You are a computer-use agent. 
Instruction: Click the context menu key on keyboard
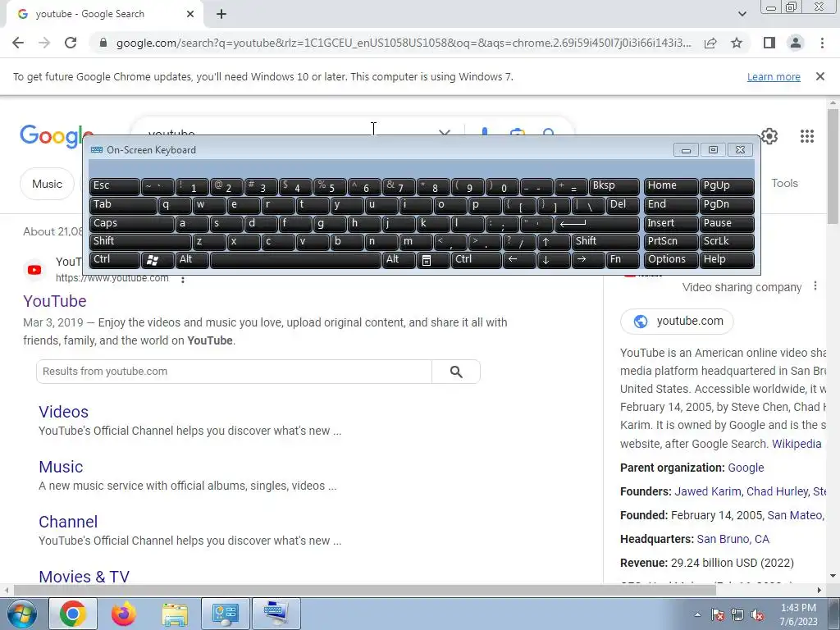[x=433, y=259]
